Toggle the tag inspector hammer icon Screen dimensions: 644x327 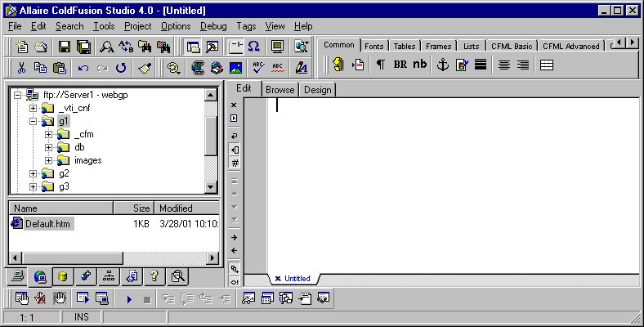pyautogui.click(x=212, y=47)
